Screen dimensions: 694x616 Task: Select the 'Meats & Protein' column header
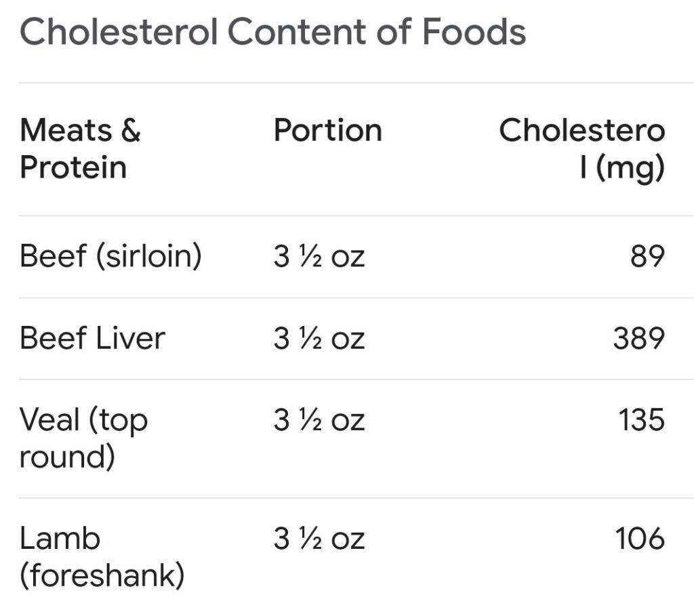pos(80,148)
